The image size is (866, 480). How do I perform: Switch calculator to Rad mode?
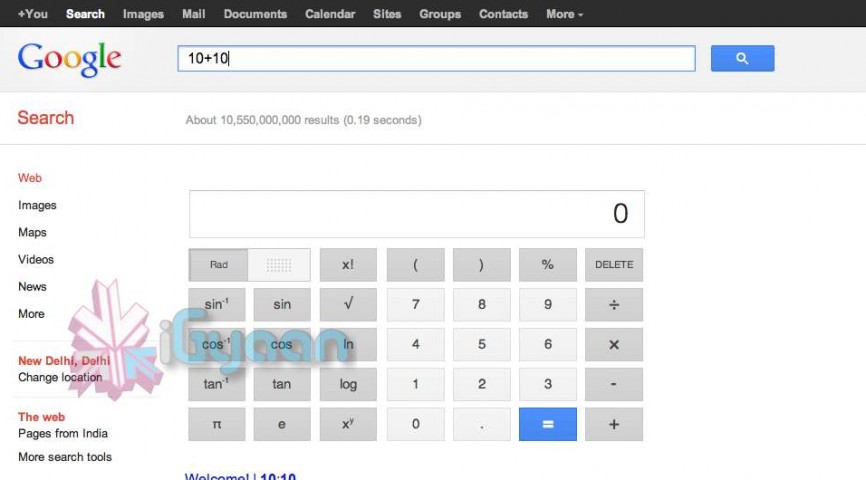(219, 265)
